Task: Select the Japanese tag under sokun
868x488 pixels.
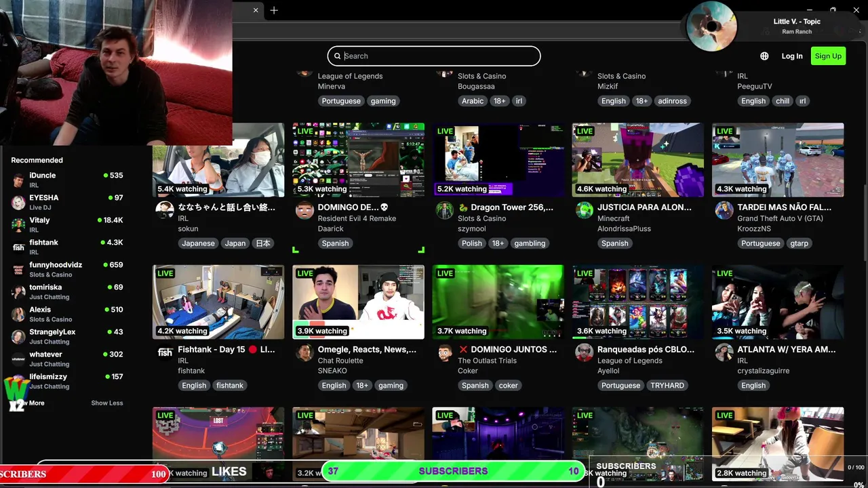Action: coord(198,243)
